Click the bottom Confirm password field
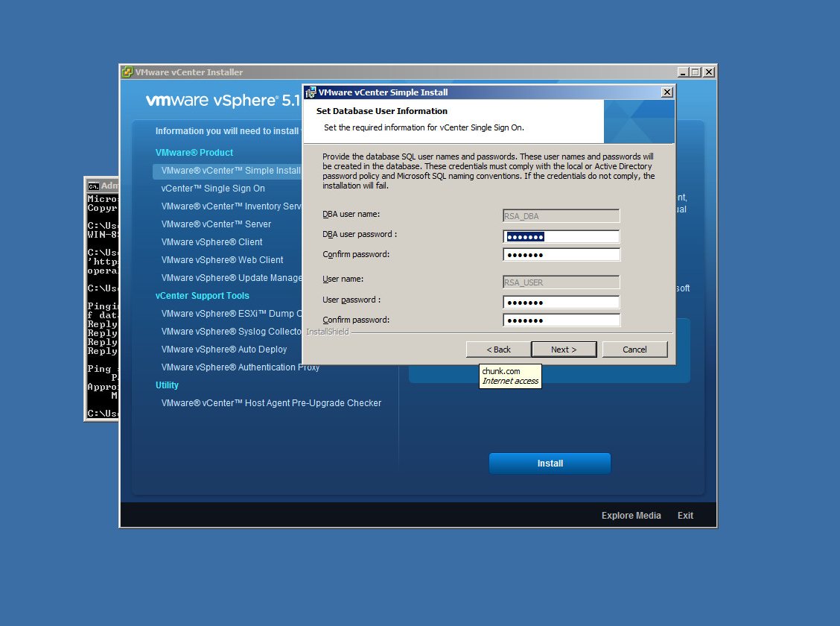Image resolution: width=840 pixels, height=626 pixels. coord(561,320)
